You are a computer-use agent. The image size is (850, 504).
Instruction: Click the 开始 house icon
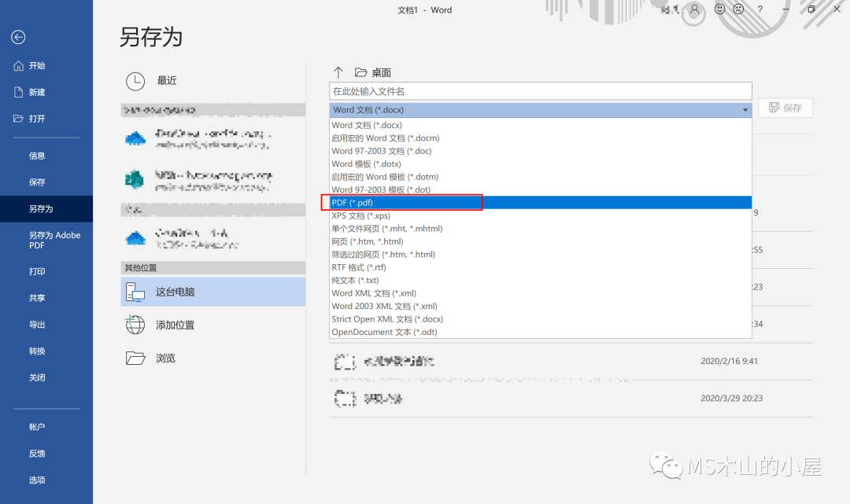tap(18, 65)
